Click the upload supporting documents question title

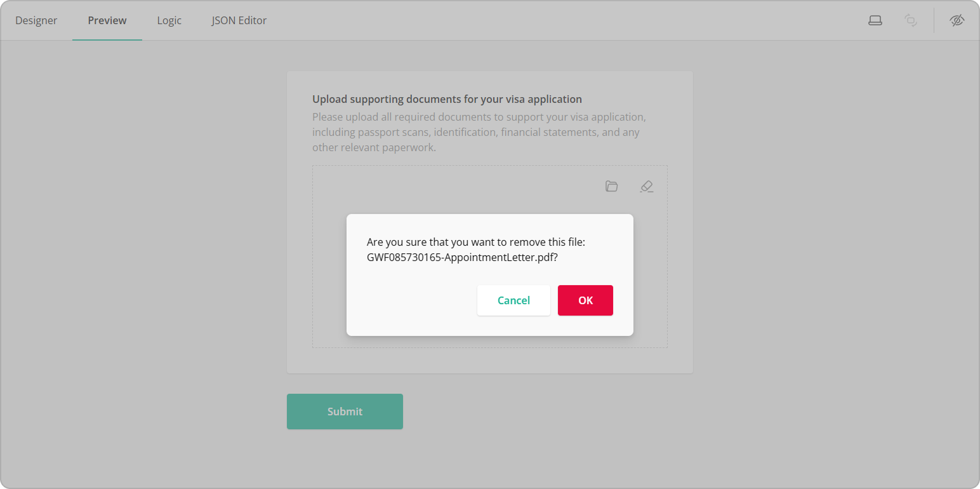tap(447, 99)
